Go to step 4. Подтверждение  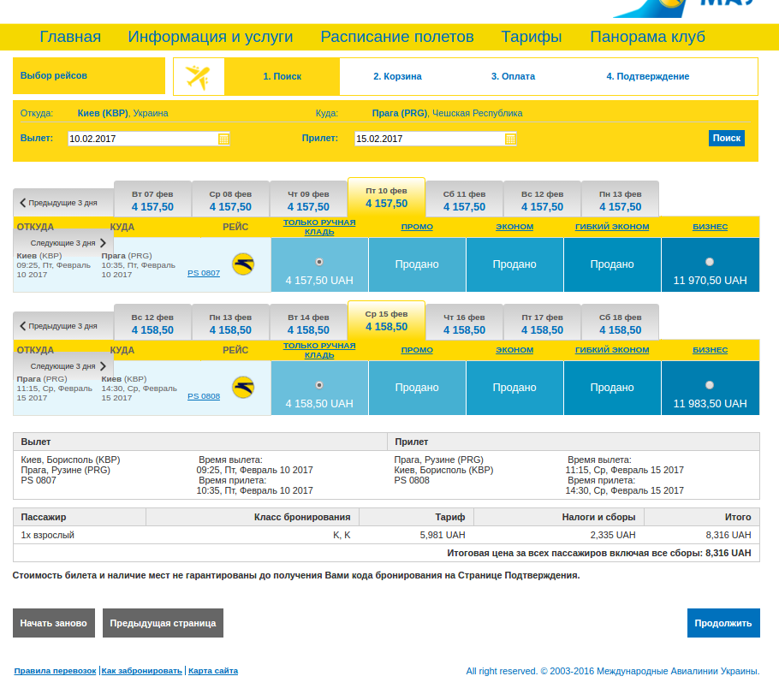pos(648,76)
